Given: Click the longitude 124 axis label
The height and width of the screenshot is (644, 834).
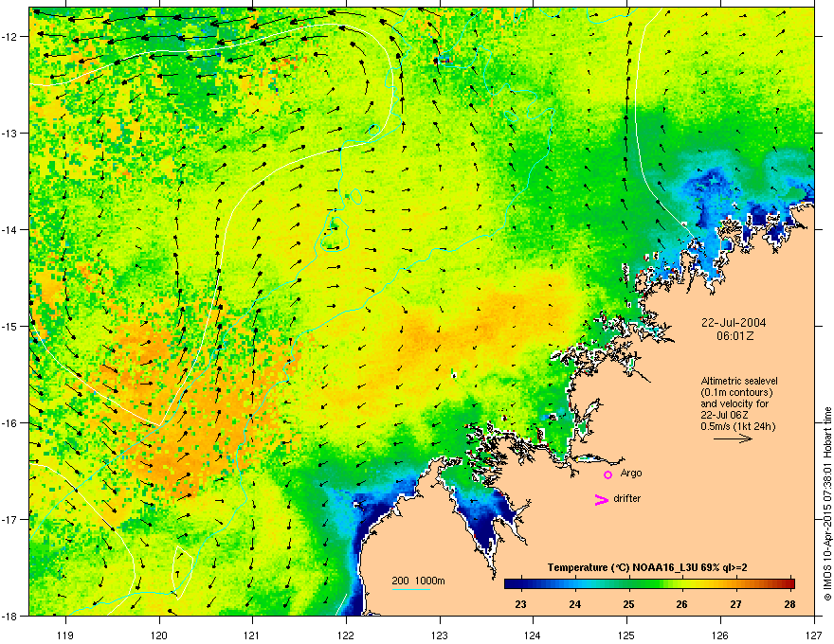Looking at the screenshot, I should [533, 635].
